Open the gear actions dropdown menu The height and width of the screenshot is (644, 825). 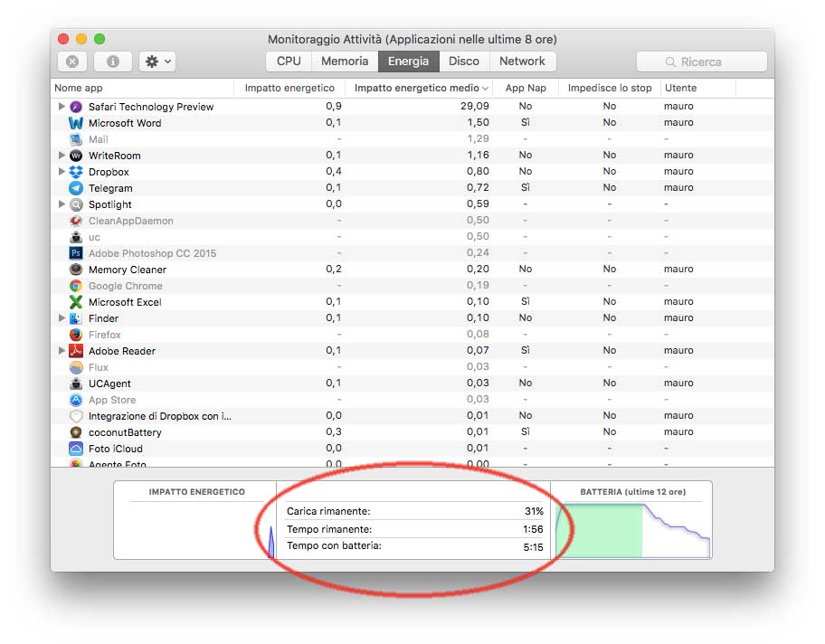[x=157, y=62]
